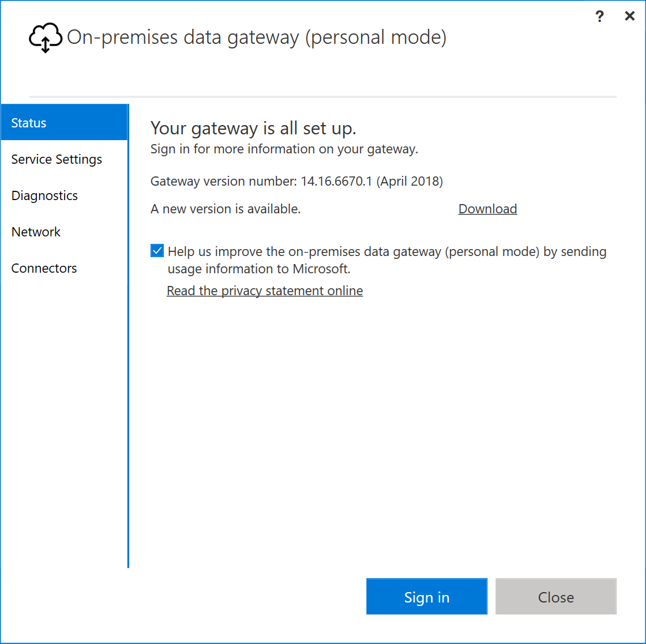Close the window with the X icon
The image size is (646, 644).
click(x=629, y=16)
